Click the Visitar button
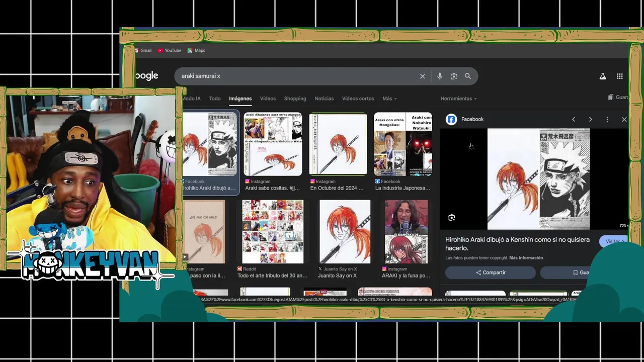644x362 pixels. (x=614, y=241)
